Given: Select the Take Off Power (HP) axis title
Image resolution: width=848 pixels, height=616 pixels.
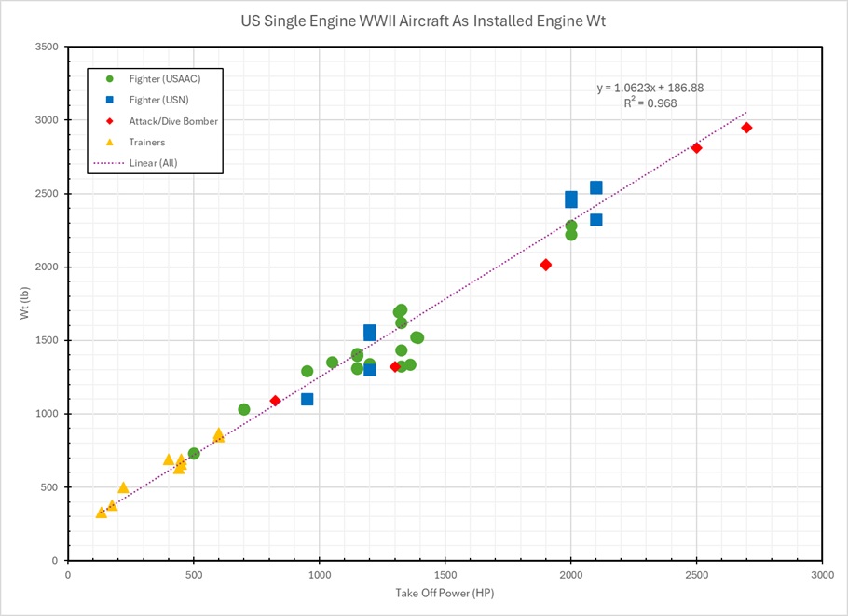Looking at the screenshot, I should coord(445,595).
